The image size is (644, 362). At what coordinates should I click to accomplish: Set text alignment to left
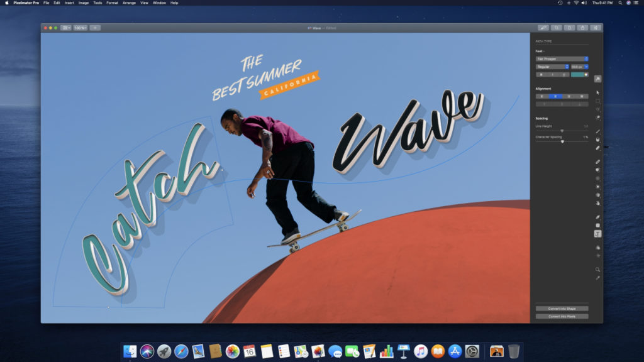coord(542,96)
